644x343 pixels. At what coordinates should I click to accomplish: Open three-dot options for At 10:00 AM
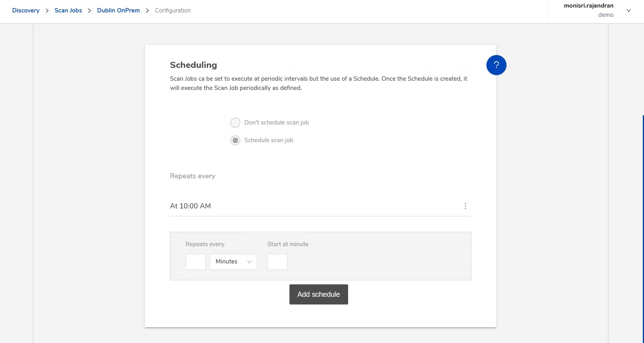(x=466, y=206)
